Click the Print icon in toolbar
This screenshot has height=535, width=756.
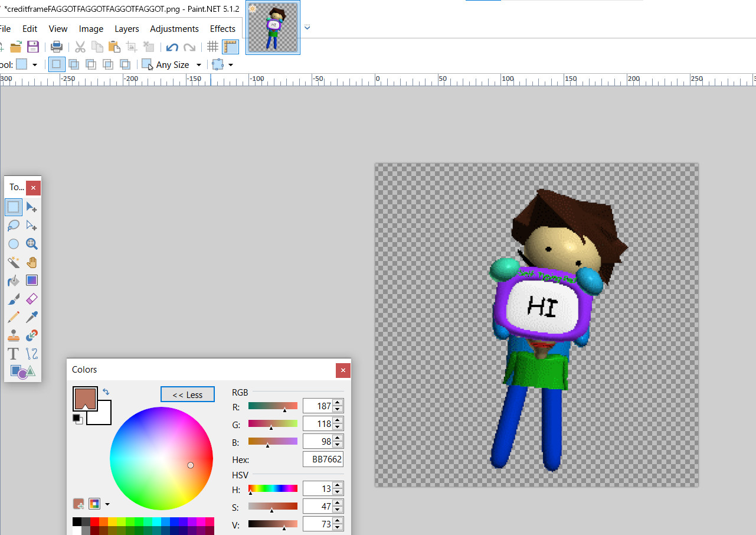56,47
